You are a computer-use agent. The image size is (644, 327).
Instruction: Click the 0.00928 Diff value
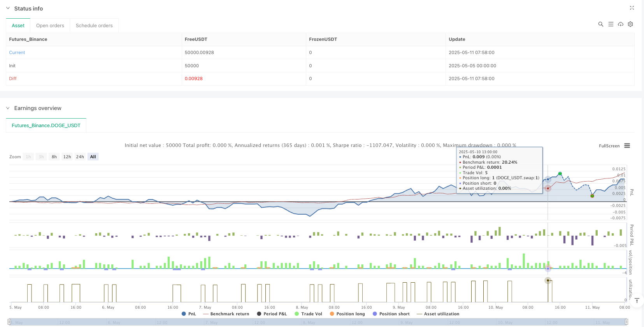[194, 79]
